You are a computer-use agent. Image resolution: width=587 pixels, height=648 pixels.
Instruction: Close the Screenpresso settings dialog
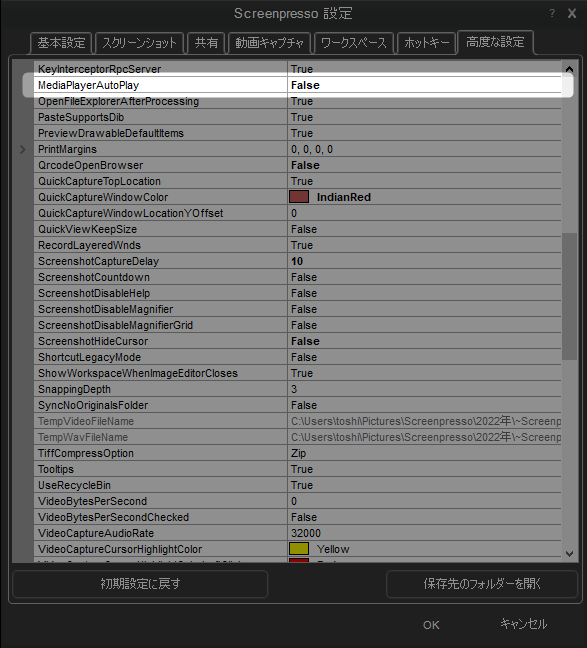[572, 14]
